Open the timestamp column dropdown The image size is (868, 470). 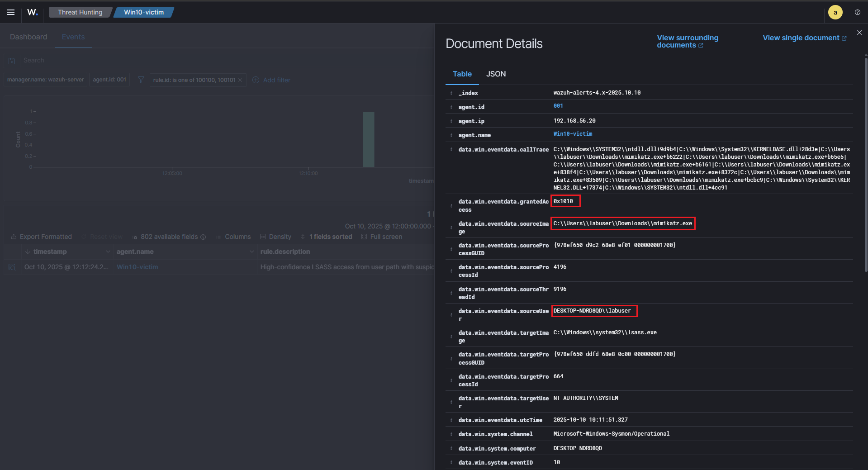coord(108,252)
